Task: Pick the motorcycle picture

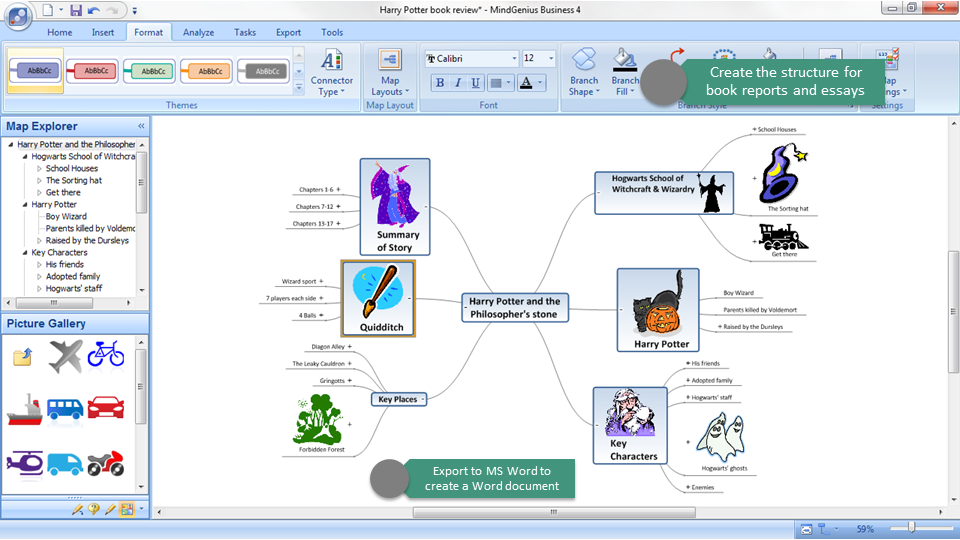Action: click(106, 463)
